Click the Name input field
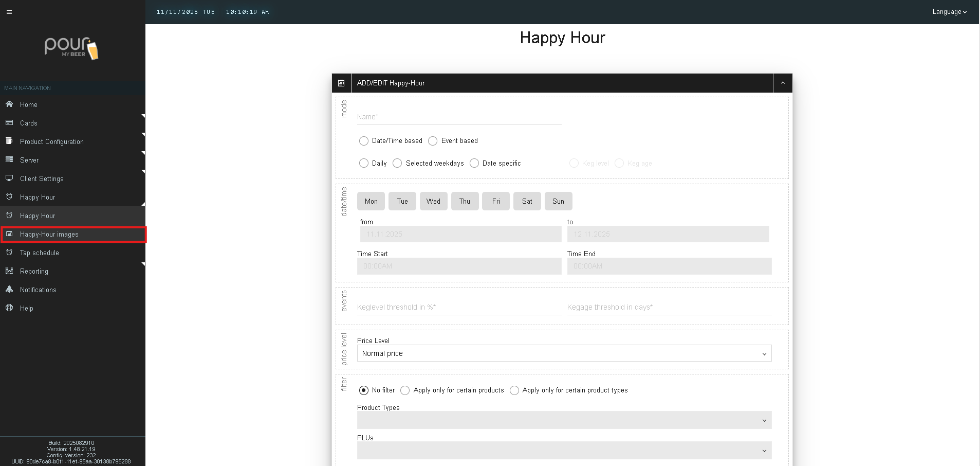The width and height of the screenshot is (980, 466). (x=459, y=117)
